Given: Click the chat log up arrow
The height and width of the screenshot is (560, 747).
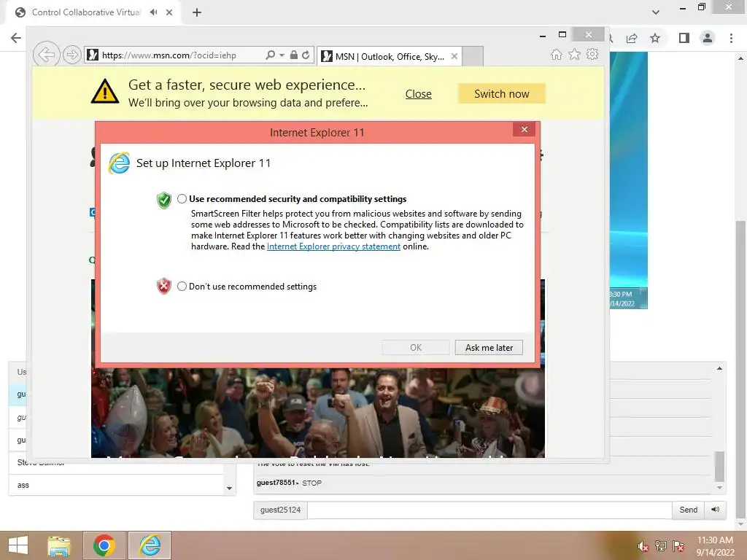Looking at the screenshot, I should 719,368.
